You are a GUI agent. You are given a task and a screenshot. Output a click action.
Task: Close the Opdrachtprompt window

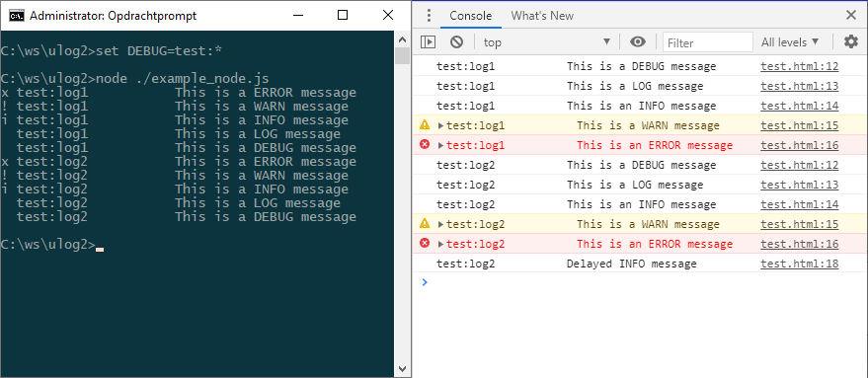[x=388, y=16]
